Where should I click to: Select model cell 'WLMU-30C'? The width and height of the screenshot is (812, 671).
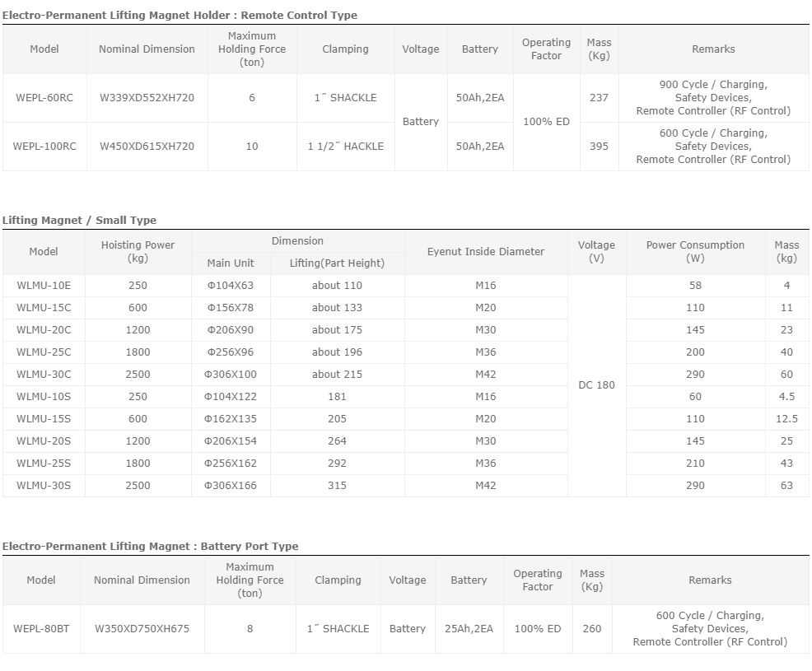(44, 375)
